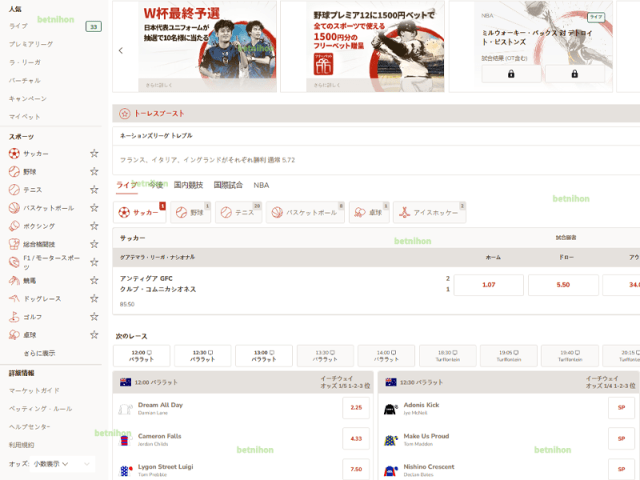Viewport: 640px width, 480px height.
Task: Select the NBA tab
Action: pyautogui.click(x=261, y=185)
